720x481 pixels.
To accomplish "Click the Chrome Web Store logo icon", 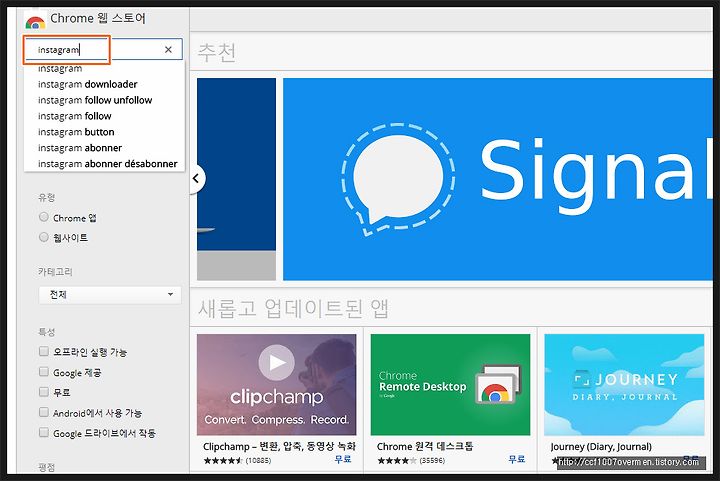I will point(35,21).
